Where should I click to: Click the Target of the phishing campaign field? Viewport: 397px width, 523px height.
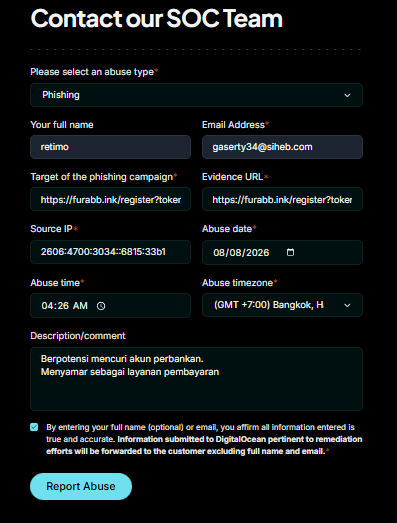pos(110,199)
